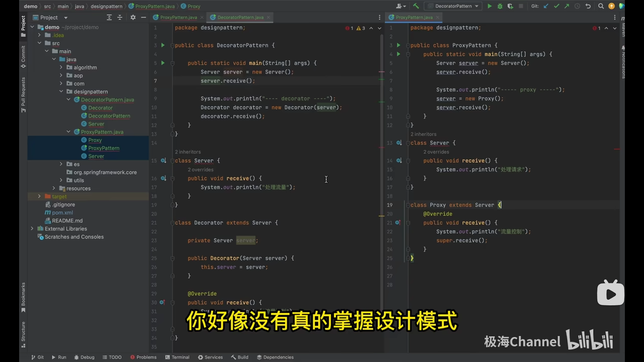This screenshot has width=644, height=362.
Task: Collapse all nodes in the Project tree
Action: click(120, 17)
